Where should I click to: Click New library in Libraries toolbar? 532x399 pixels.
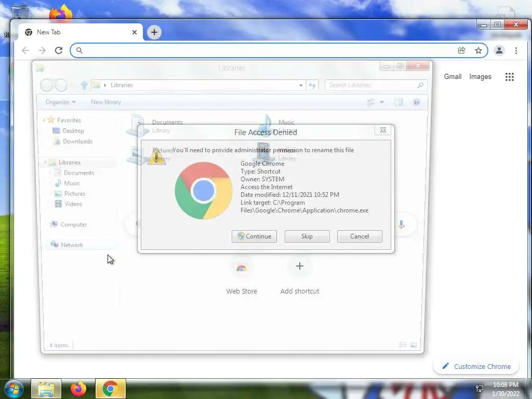click(106, 102)
